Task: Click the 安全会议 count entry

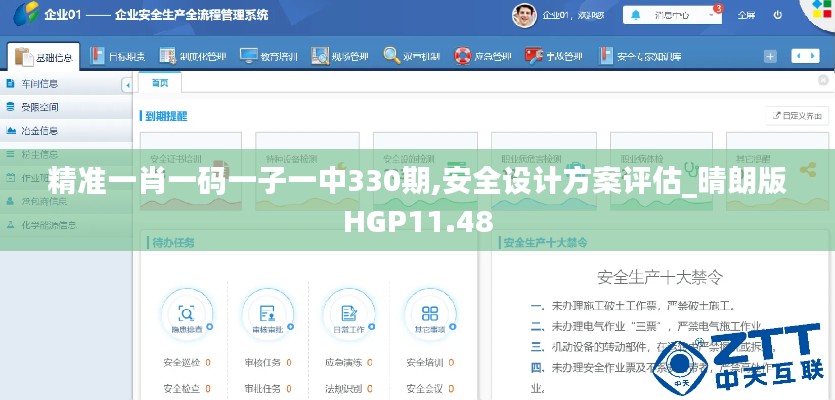Action: click(x=430, y=389)
